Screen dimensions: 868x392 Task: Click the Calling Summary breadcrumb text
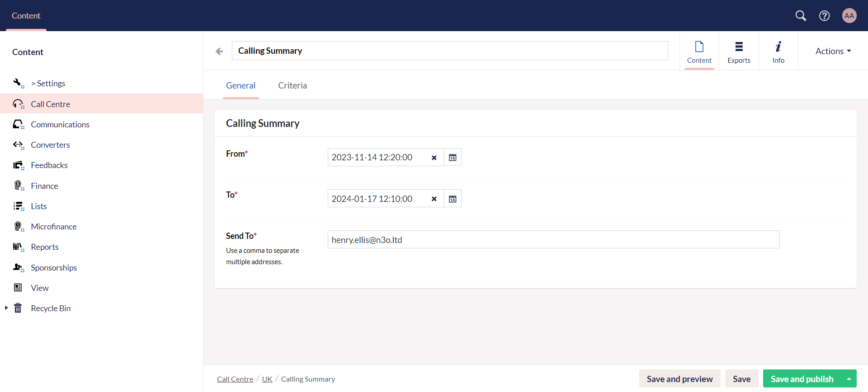pyautogui.click(x=308, y=379)
